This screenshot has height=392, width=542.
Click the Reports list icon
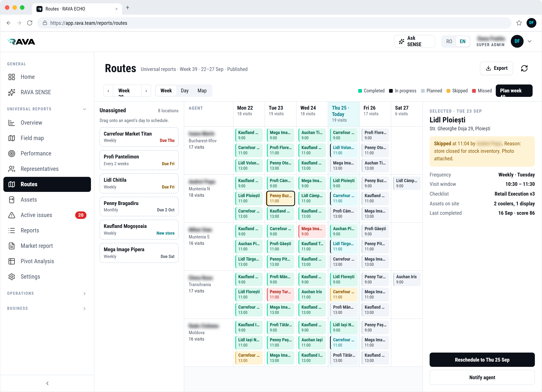coord(11,230)
